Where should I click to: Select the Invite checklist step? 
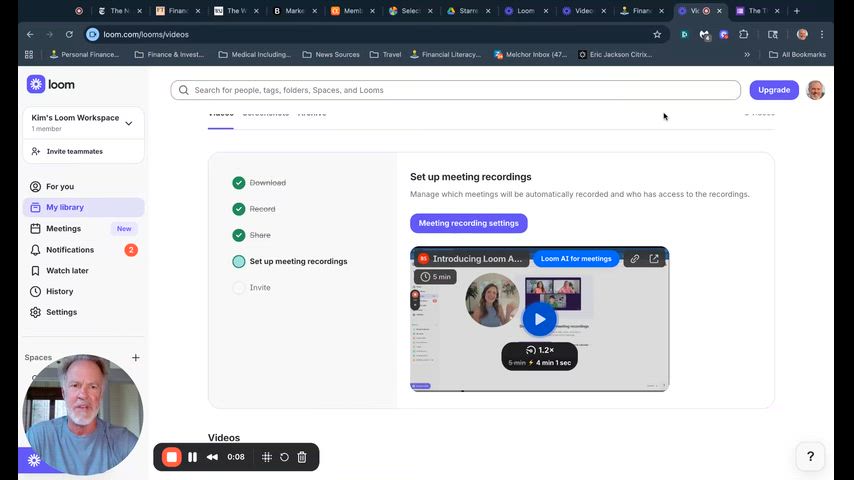252,287
